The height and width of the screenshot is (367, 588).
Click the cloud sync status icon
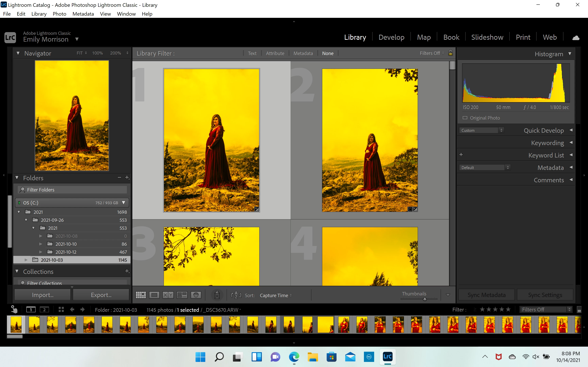[576, 38]
